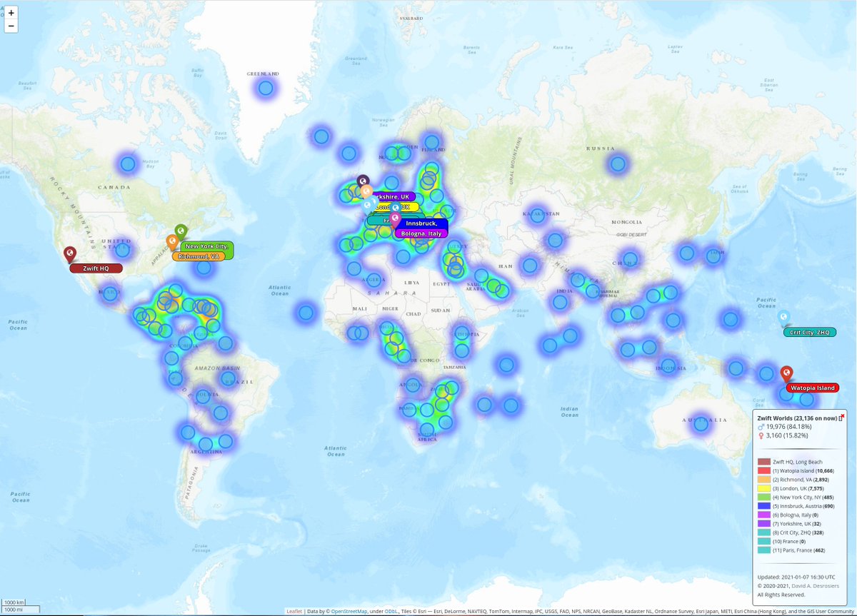
Task: Click the green New York City legend swatch
Action: click(x=764, y=497)
